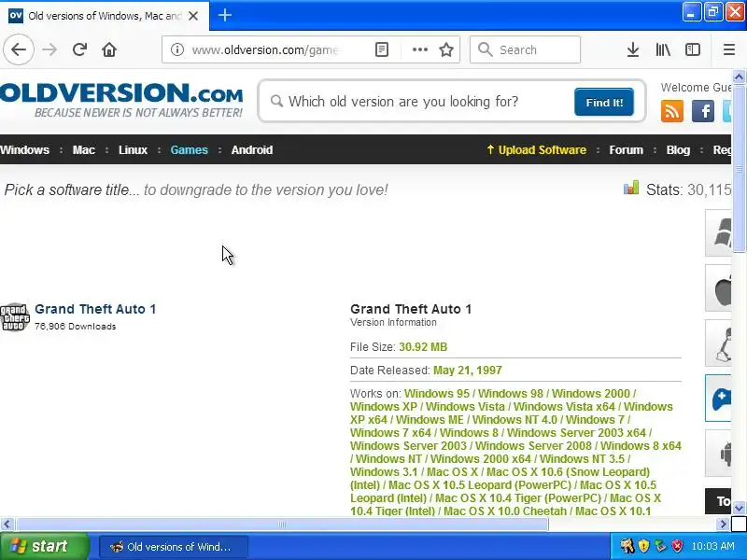Click the Windows Server 2008 link
747x560 pixels.
coord(533,446)
